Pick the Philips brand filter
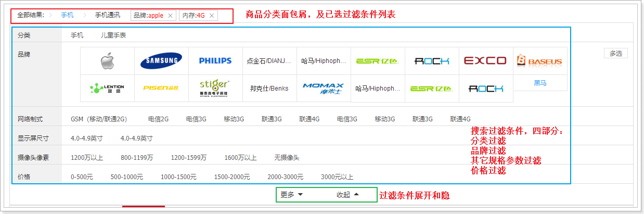This screenshot has height=214, width=644. pyautogui.click(x=215, y=61)
